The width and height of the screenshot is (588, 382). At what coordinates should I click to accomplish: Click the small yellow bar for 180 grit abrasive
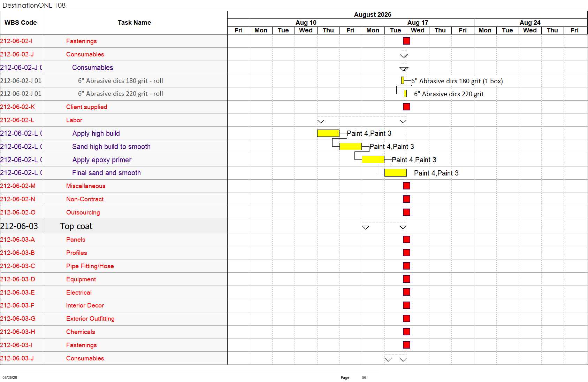point(403,80)
